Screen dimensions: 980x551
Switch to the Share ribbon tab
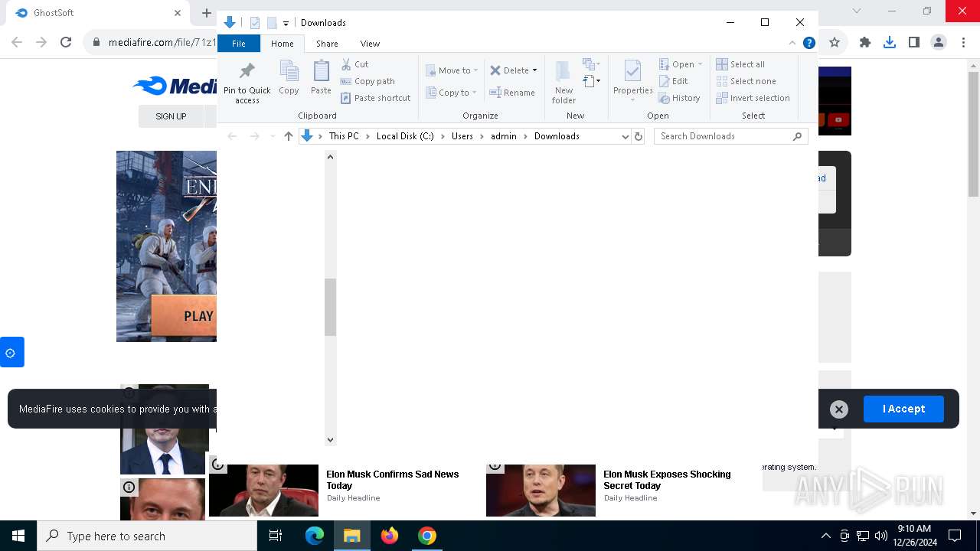[x=327, y=44]
